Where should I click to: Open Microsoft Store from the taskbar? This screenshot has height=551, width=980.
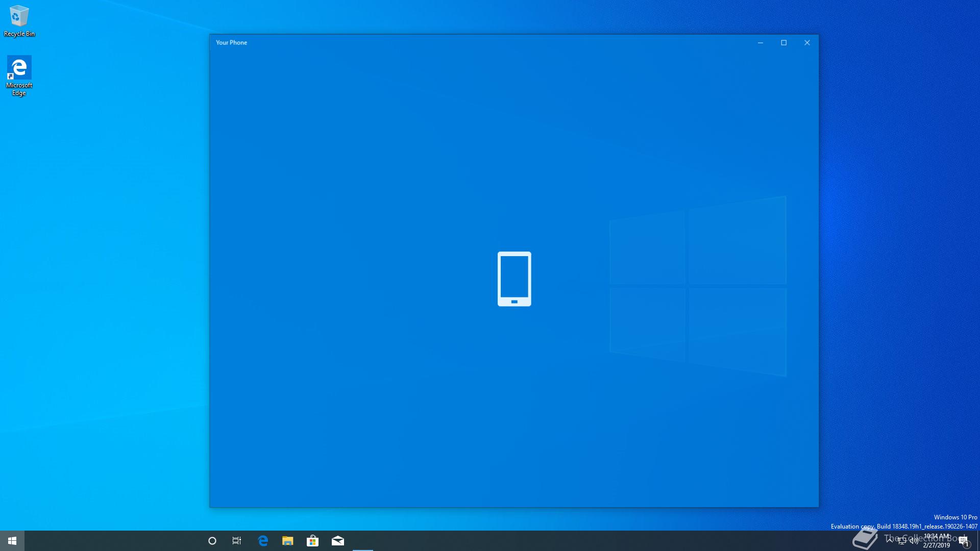click(313, 541)
